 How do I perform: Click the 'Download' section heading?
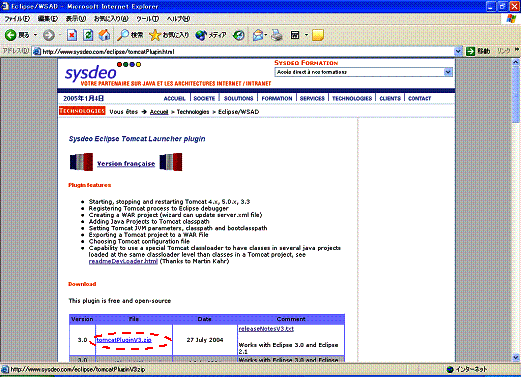point(82,284)
